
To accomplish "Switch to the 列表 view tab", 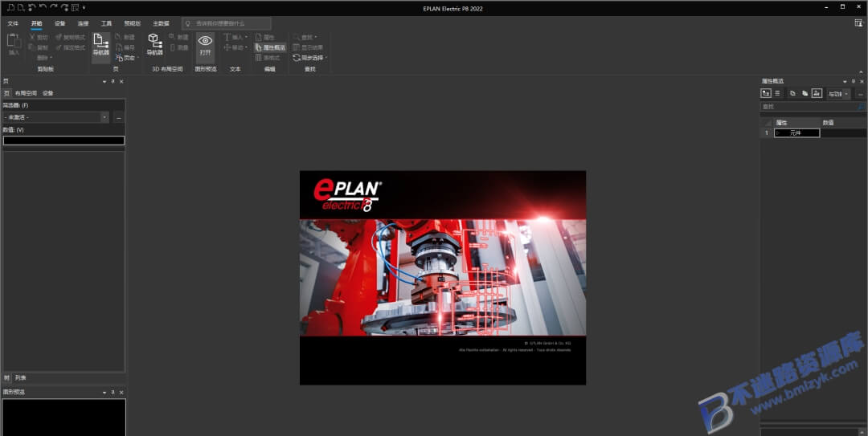I will point(20,378).
